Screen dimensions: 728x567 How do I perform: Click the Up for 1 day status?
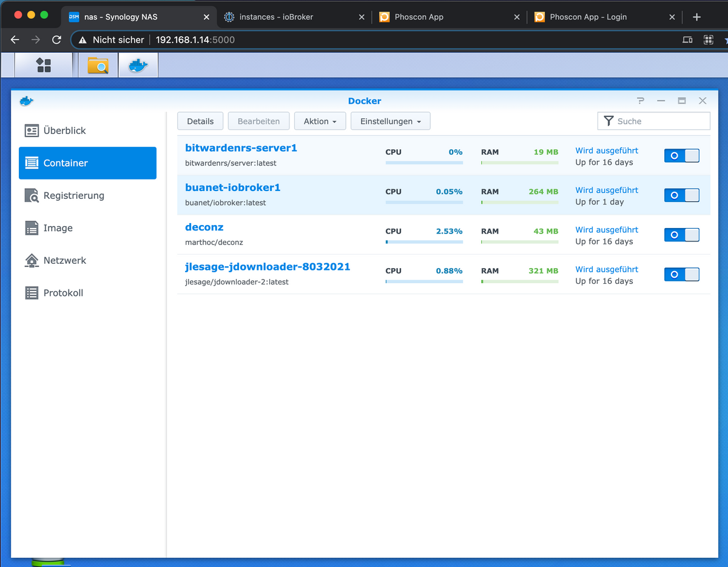(x=599, y=202)
